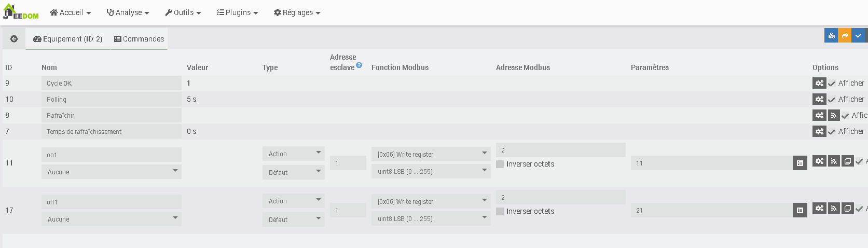Image resolution: width=868 pixels, height=248 pixels.
Task: Click the back arrow icon
Action: click(x=14, y=39)
